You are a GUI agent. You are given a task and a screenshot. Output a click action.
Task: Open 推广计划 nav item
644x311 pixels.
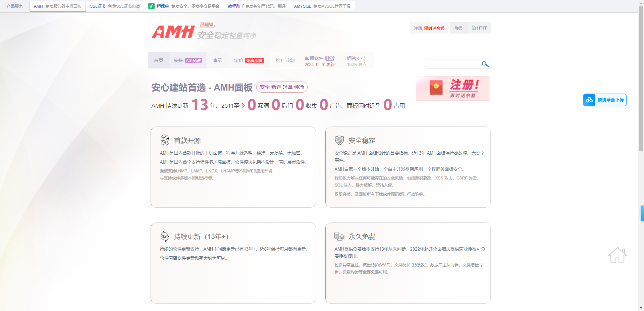[x=285, y=60]
